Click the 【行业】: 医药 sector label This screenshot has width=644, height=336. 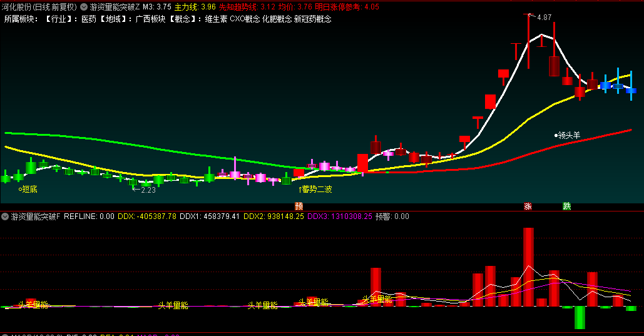[69, 19]
